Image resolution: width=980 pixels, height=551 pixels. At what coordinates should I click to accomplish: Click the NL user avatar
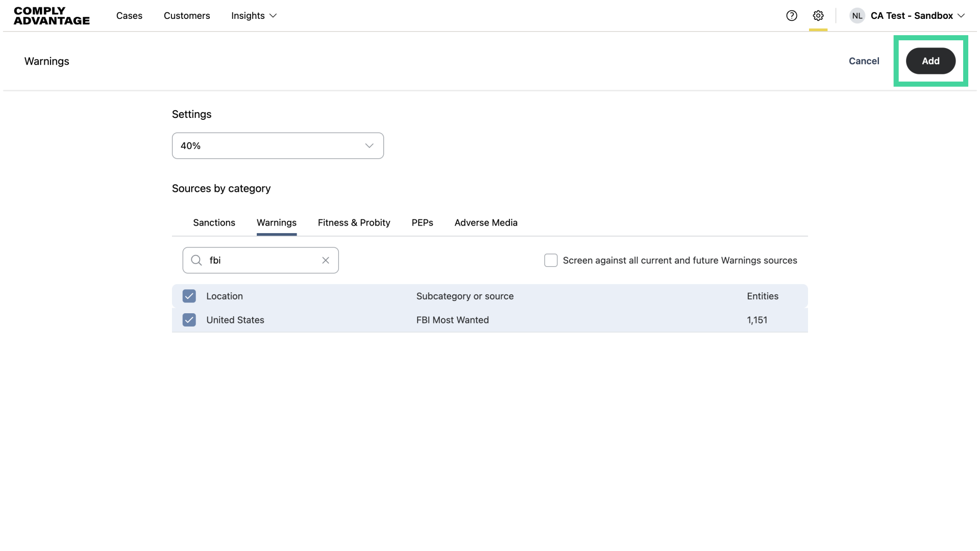(x=857, y=16)
